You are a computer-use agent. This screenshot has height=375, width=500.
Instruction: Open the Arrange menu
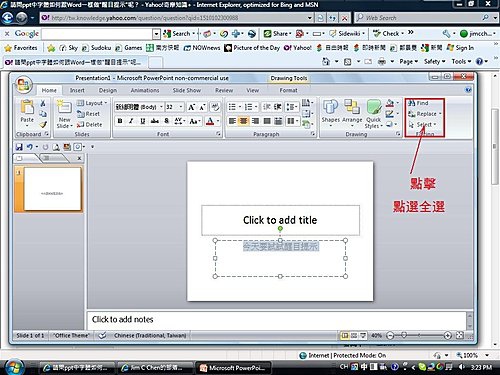click(352, 113)
